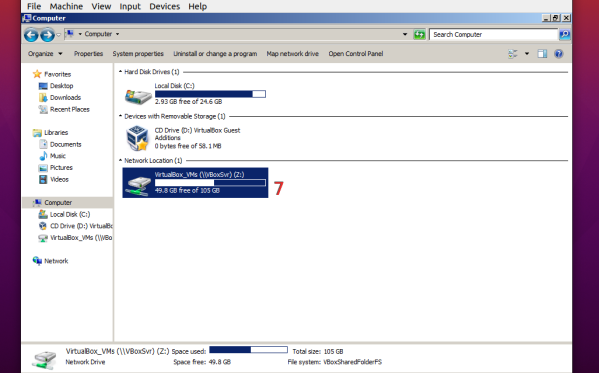The image size is (599, 373).
Task: Click 'Total size: 105 GB' in details
Action: (x=318, y=351)
